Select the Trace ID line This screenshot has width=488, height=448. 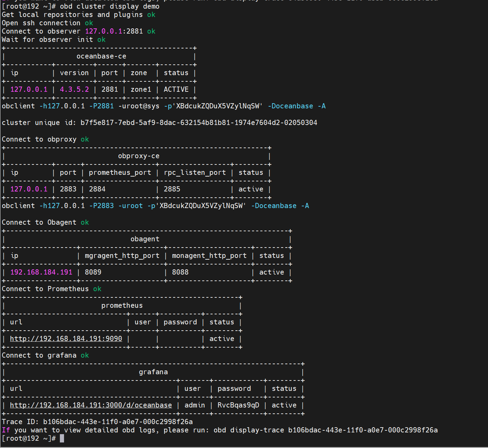click(97, 422)
